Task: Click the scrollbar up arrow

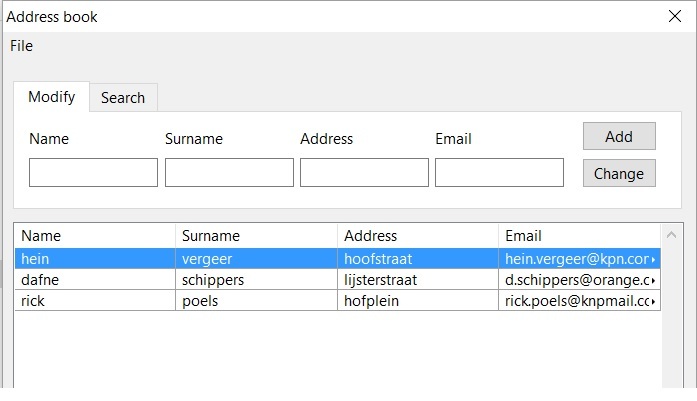Action: [x=672, y=235]
